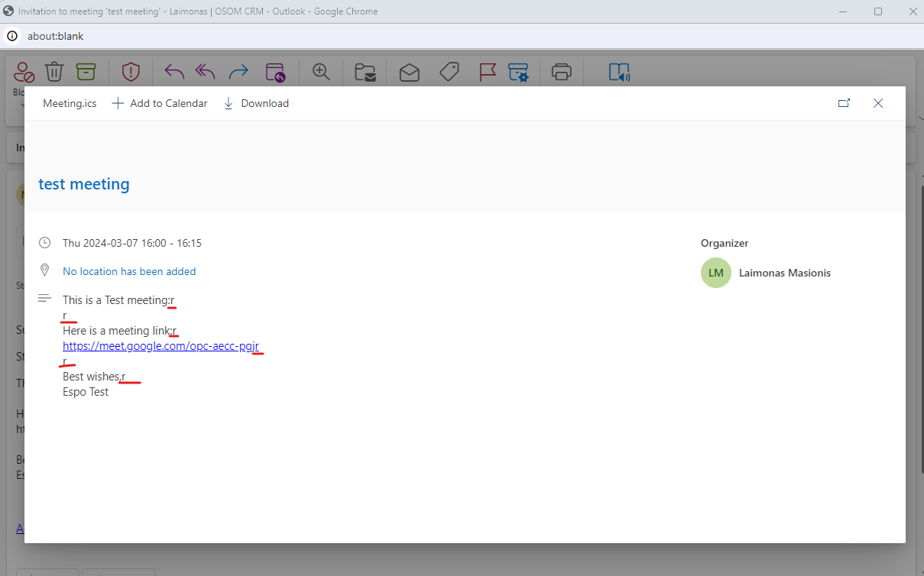Click the Archive box icon
924x576 pixels.
(x=86, y=72)
